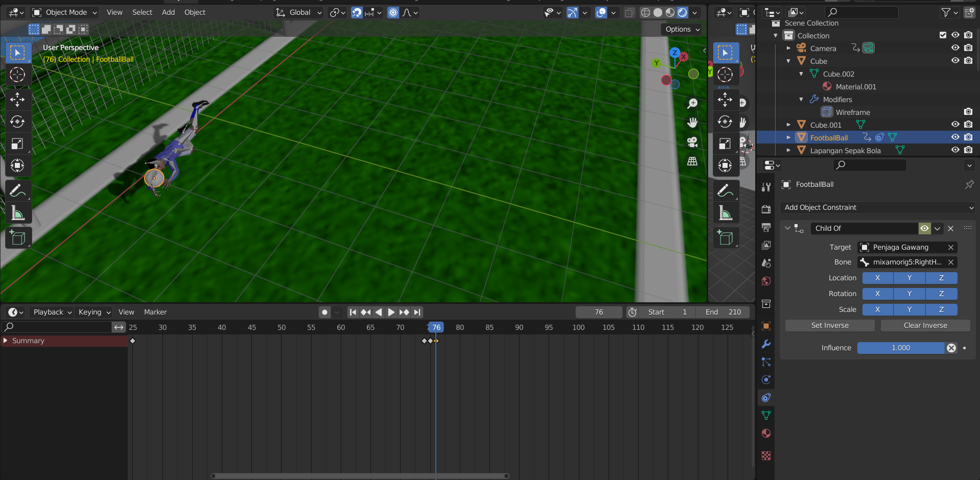980x480 pixels.
Task: Select the Move tool in left toolbar
Action: pyautogui.click(x=17, y=100)
